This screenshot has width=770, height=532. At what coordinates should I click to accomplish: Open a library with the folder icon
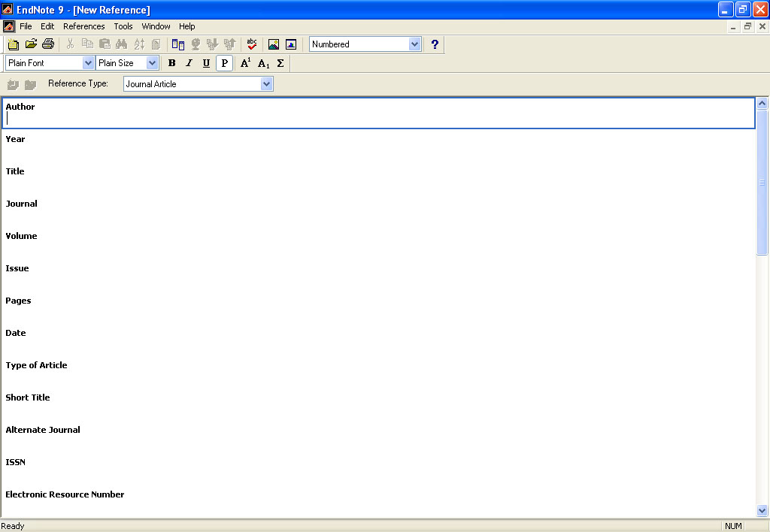coord(31,44)
